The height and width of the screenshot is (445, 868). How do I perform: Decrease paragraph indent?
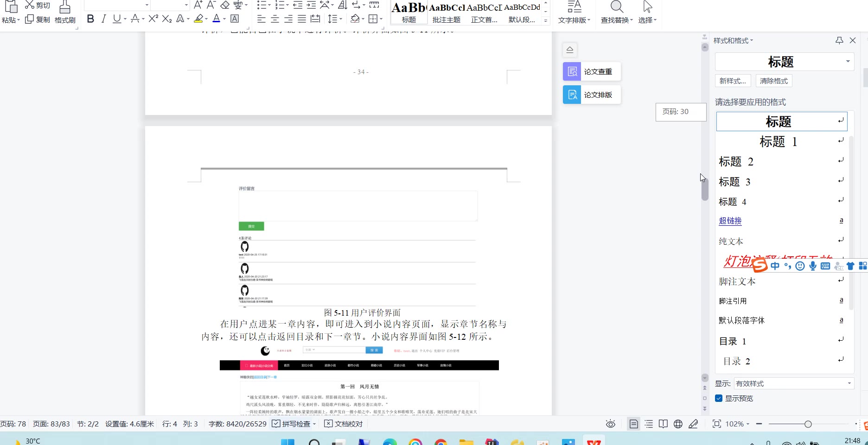pyautogui.click(x=298, y=5)
